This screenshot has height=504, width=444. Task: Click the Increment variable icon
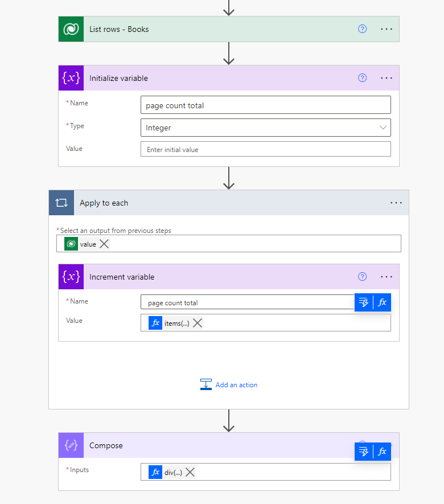point(71,277)
